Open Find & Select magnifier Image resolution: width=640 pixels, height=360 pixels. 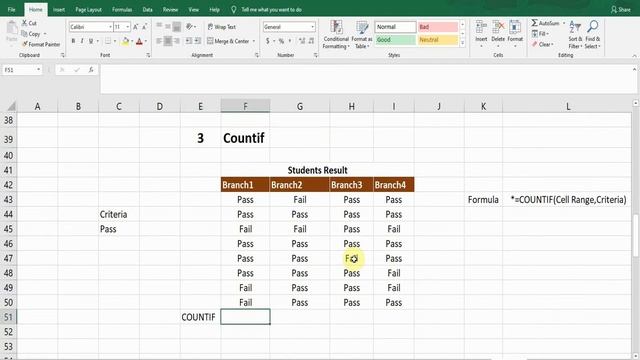tap(593, 34)
